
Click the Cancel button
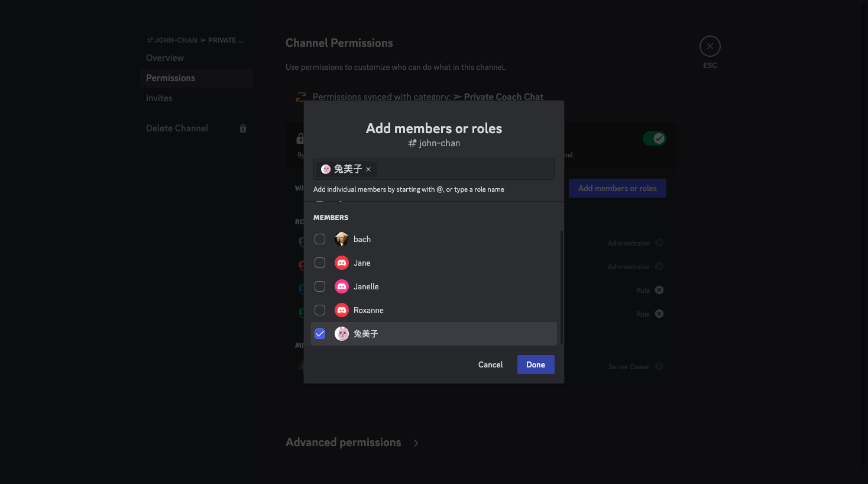point(491,364)
